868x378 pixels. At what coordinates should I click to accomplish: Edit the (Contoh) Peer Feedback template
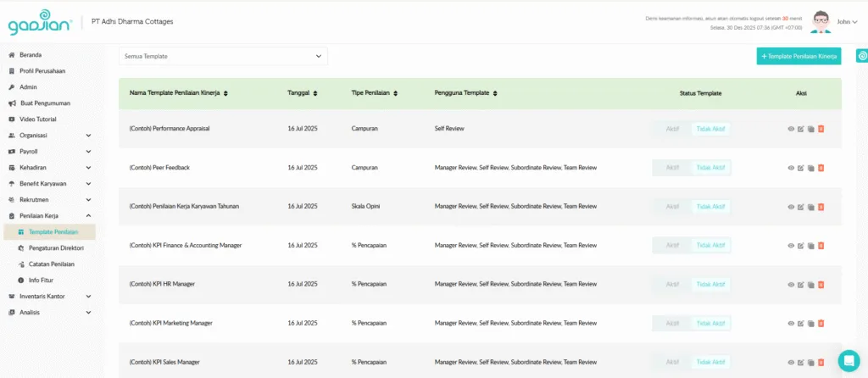(801, 168)
